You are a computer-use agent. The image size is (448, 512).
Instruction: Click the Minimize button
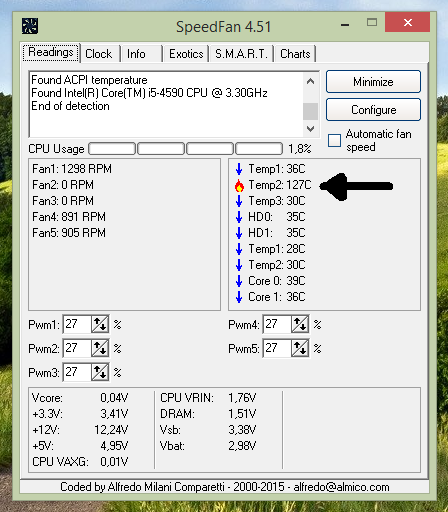click(x=373, y=82)
